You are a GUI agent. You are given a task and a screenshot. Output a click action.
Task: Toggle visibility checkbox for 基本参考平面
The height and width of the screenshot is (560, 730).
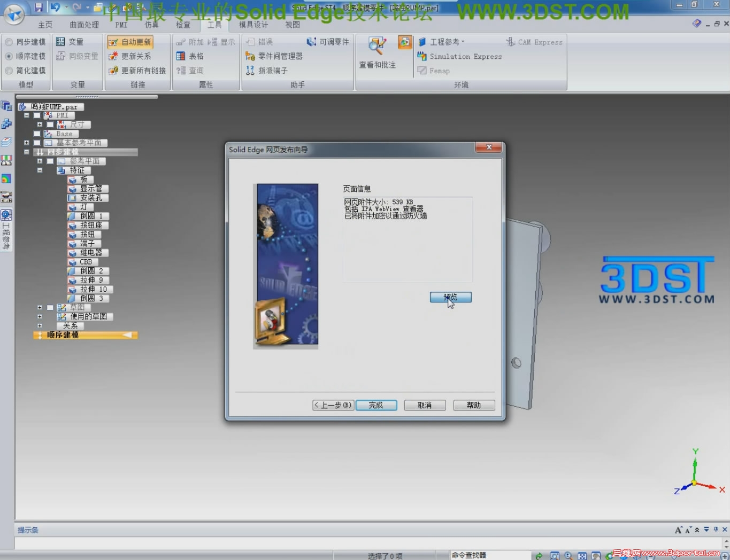tap(37, 143)
